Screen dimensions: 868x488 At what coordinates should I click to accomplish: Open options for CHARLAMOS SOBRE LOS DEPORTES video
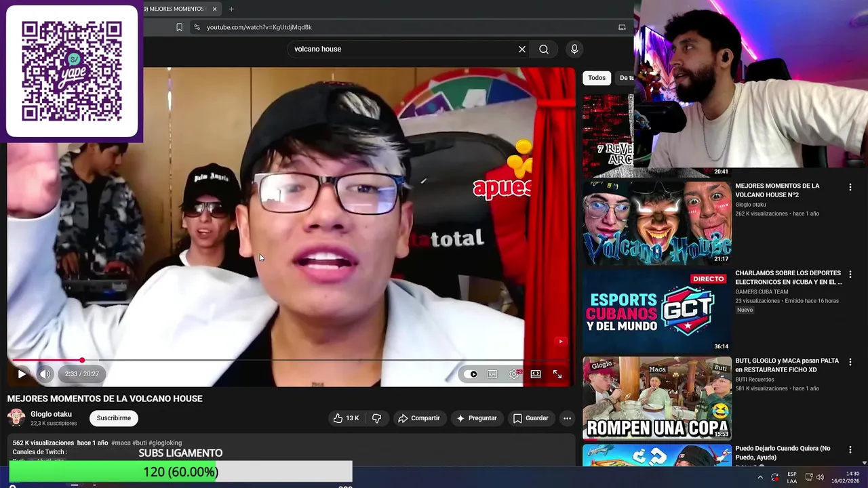tap(850, 274)
